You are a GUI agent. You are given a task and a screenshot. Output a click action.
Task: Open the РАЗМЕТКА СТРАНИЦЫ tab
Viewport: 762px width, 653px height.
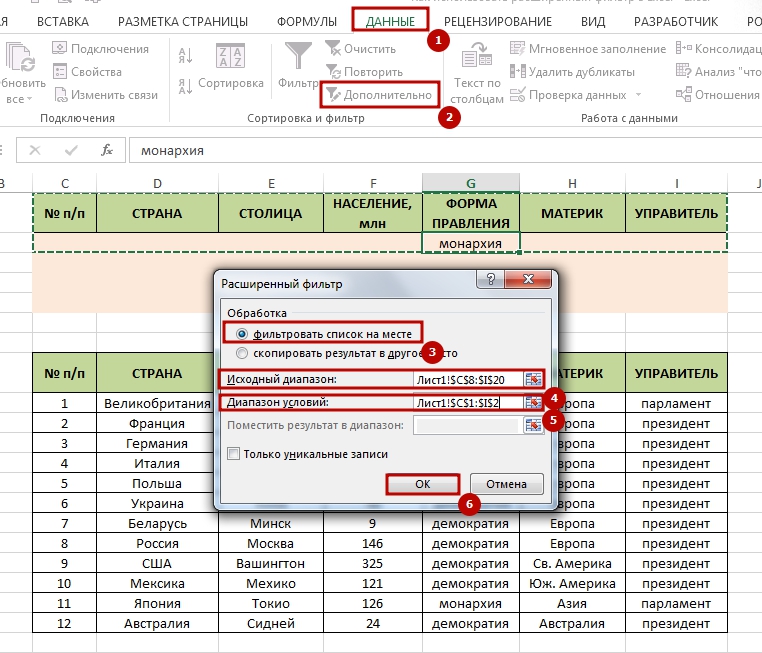(x=183, y=21)
